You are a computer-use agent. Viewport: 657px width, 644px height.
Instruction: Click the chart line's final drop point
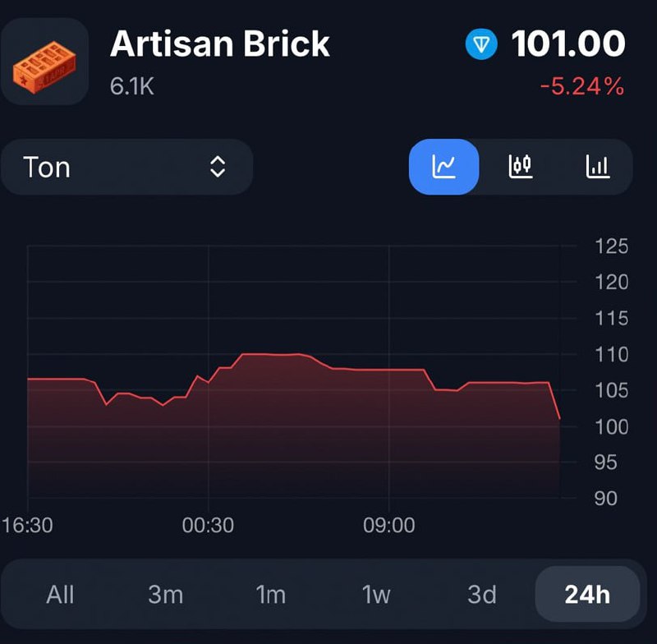(x=558, y=417)
